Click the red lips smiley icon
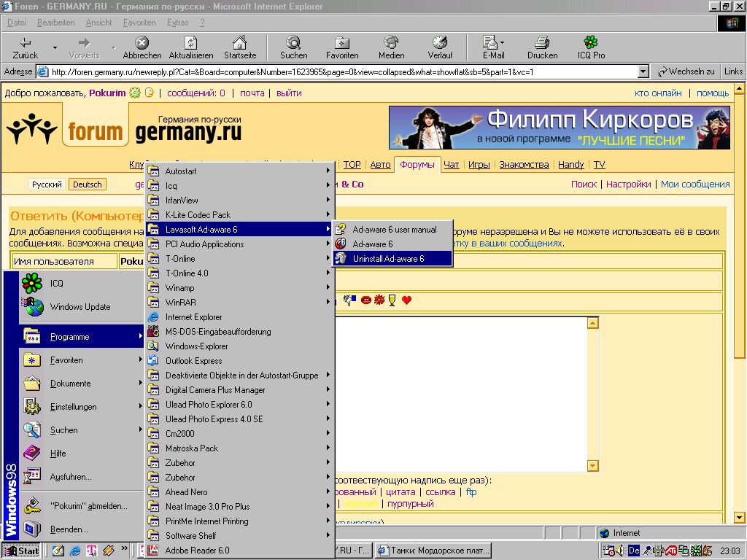747x560 pixels. pos(366,300)
